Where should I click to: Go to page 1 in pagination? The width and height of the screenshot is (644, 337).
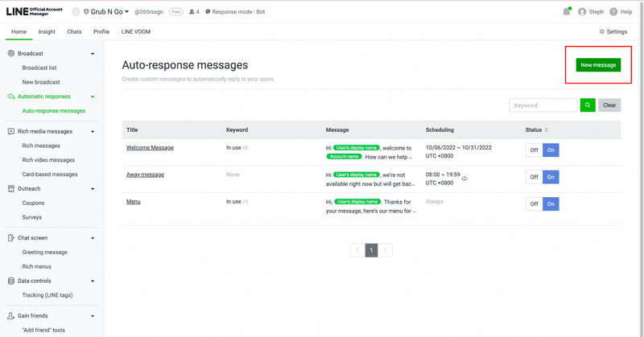[371, 250]
